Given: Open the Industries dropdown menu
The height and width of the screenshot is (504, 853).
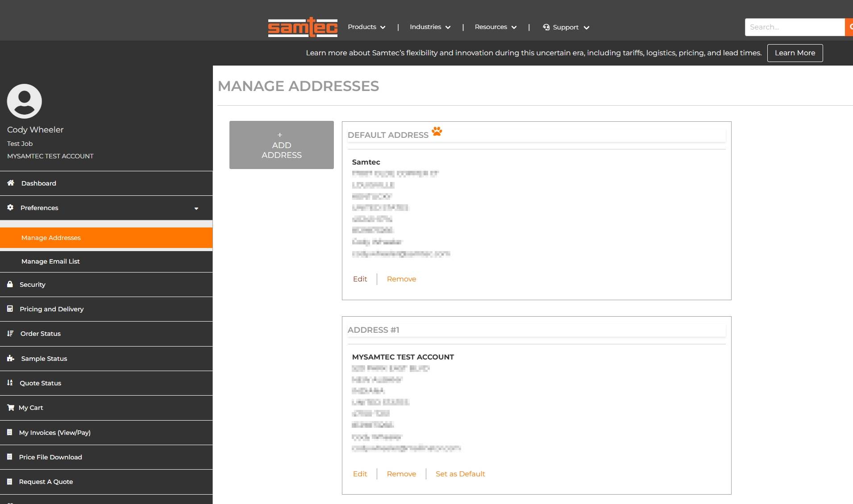Looking at the screenshot, I should pyautogui.click(x=430, y=27).
